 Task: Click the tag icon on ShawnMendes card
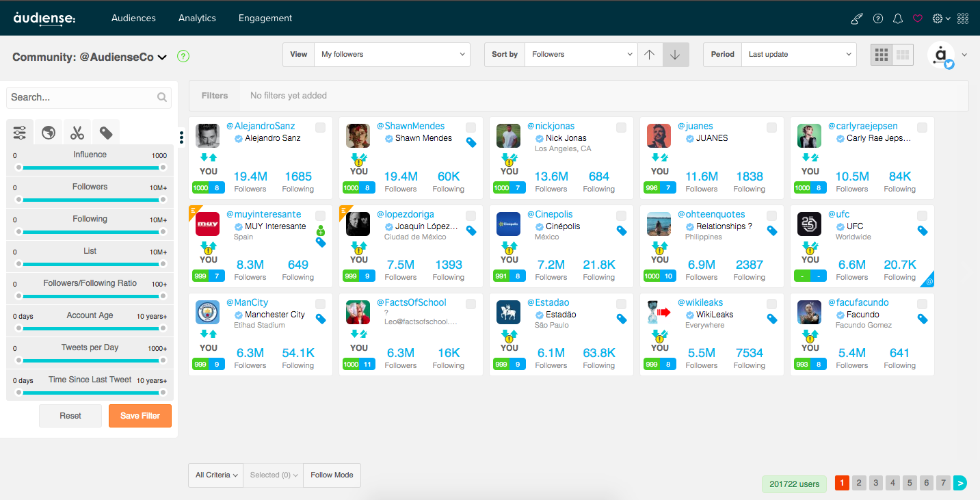tap(471, 142)
